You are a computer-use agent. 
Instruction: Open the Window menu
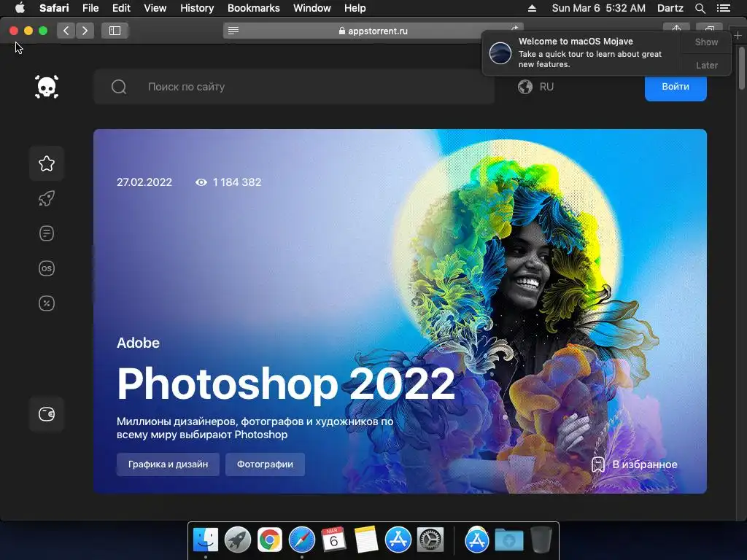coord(312,8)
